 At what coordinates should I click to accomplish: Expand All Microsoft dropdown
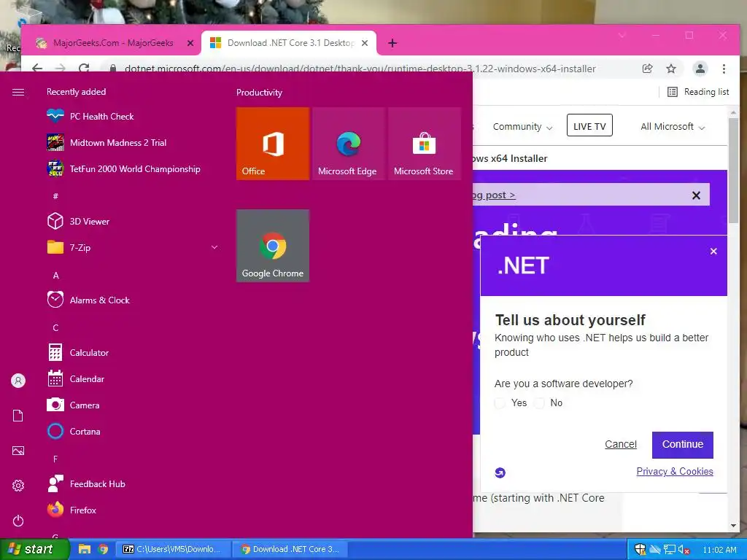673,127
